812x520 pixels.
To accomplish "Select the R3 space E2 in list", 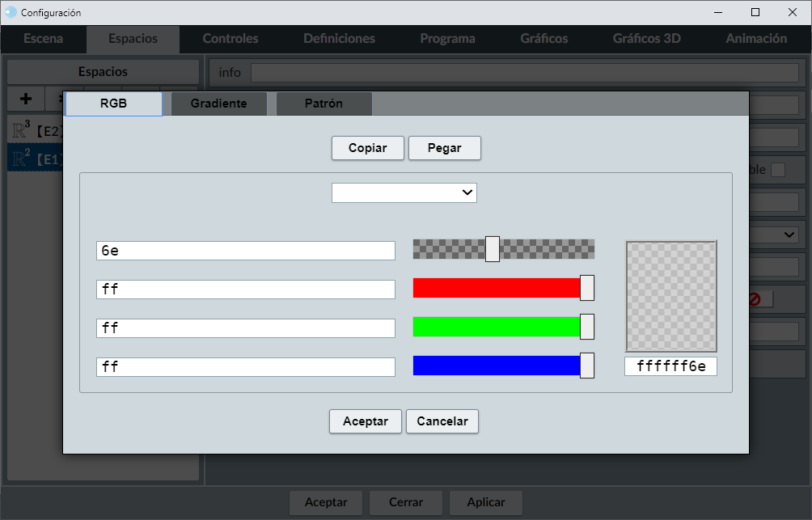I will (x=35, y=129).
